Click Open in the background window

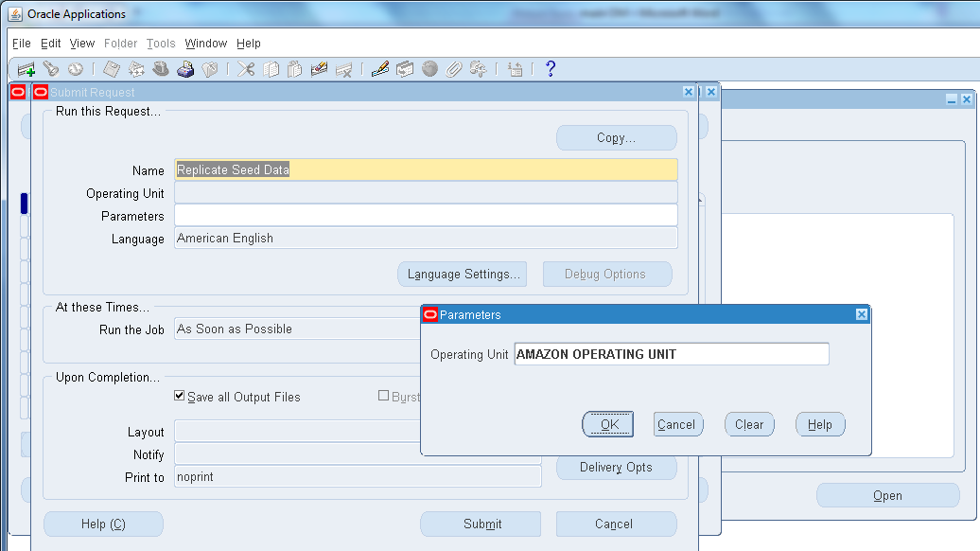click(x=888, y=495)
